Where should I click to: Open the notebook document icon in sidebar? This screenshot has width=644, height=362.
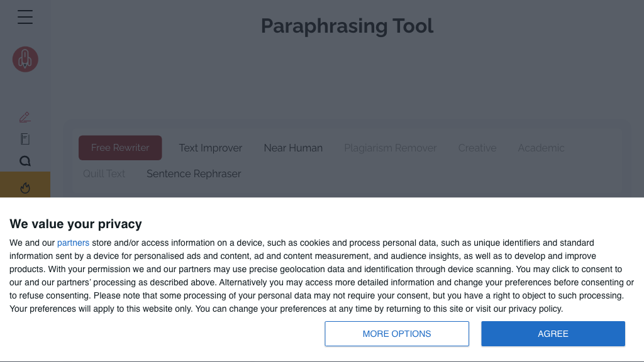[x=25, y=139]
